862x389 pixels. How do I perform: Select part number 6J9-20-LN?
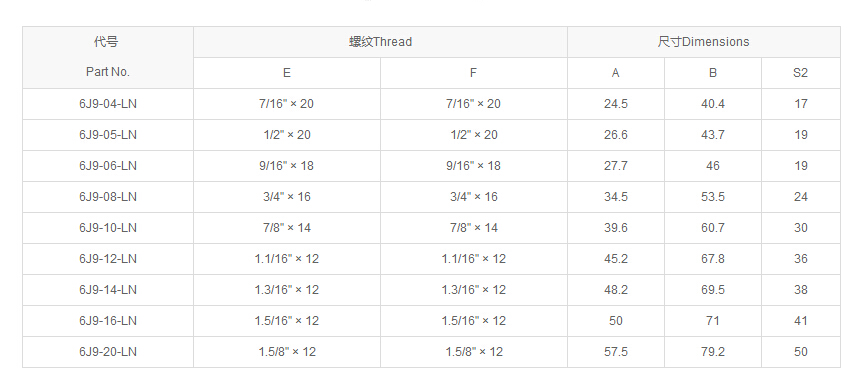pyautogui.click(x=108, y=352)
